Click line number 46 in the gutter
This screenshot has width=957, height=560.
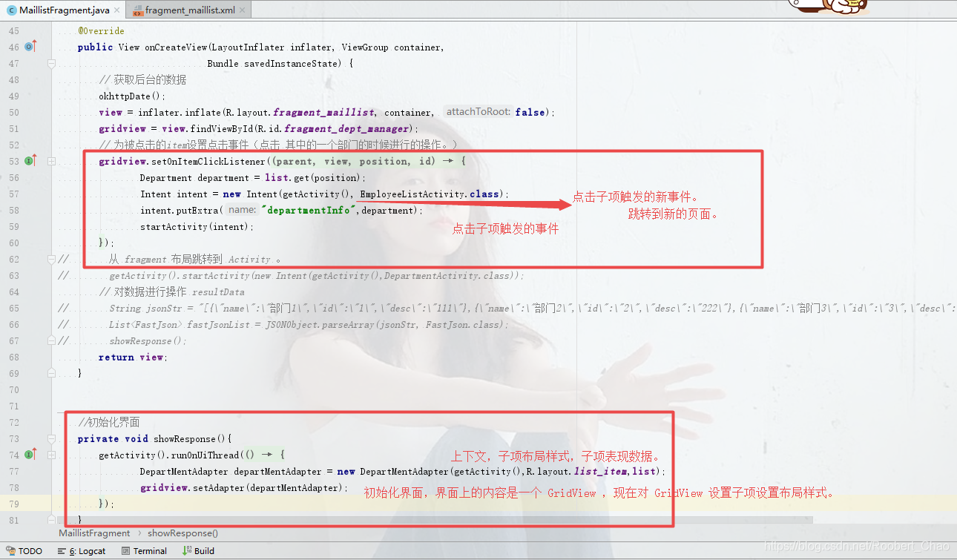click(x=14, y=47)
